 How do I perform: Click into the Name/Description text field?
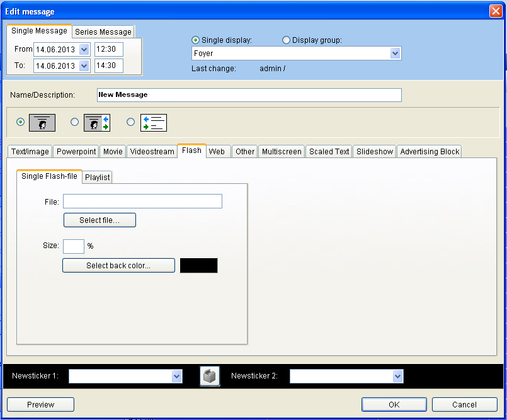click(249, 95)
